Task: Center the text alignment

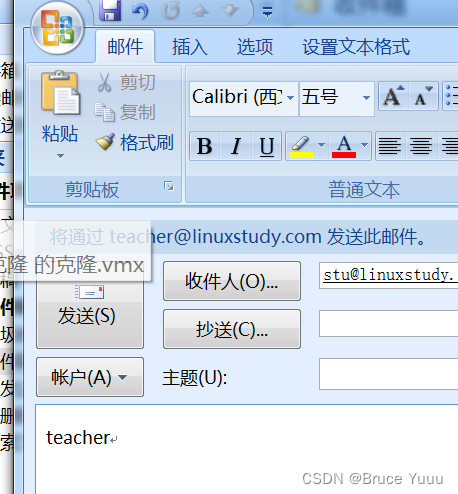Action: coord(421,146)
